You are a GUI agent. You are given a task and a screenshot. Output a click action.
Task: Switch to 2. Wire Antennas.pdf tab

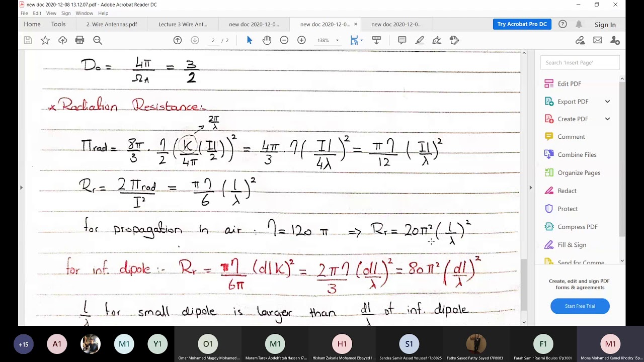(x=112, y=24)
